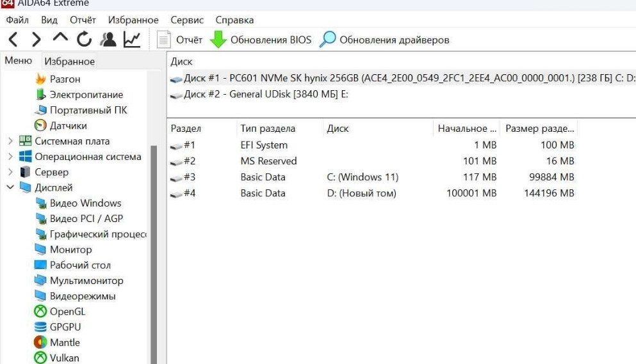
Task: Open Графический процессор tree item
Action: click(98, 234)
